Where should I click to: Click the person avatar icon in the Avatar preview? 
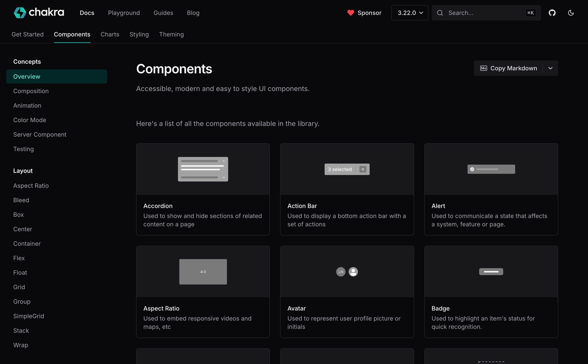pyautogui.click(x=353, y=272)
